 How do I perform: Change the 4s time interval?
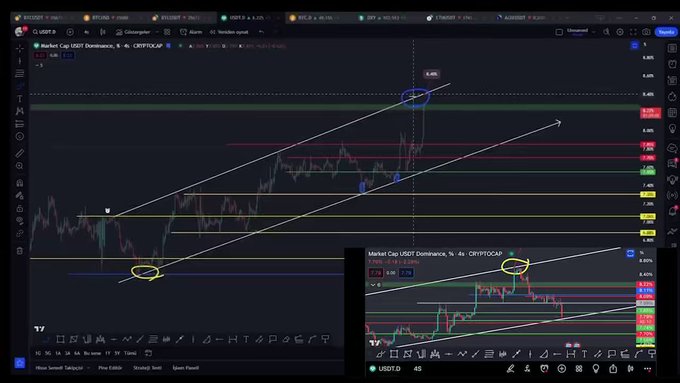(86, 32)
